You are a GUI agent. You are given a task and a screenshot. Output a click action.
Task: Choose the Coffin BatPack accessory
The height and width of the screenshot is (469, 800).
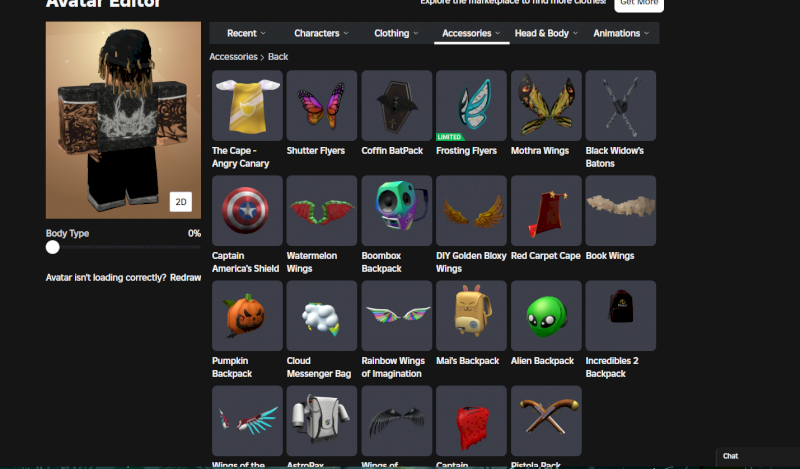click(x=396, y=106)
